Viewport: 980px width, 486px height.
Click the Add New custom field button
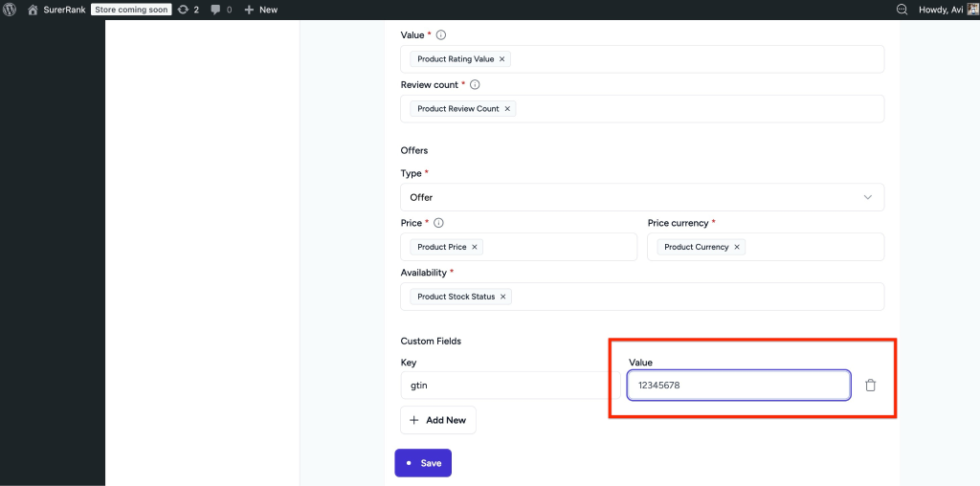coord(437,420)
